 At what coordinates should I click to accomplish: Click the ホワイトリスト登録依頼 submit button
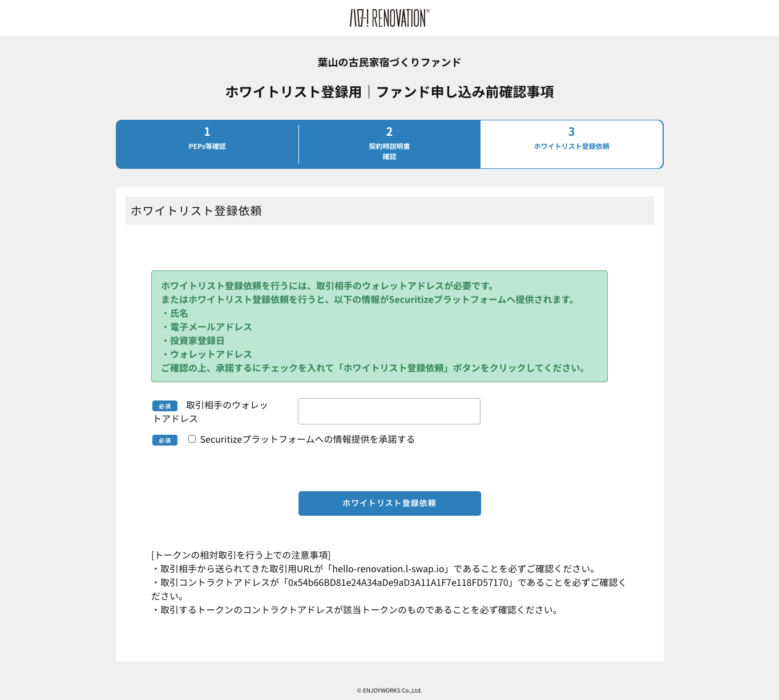coord(390,503)
